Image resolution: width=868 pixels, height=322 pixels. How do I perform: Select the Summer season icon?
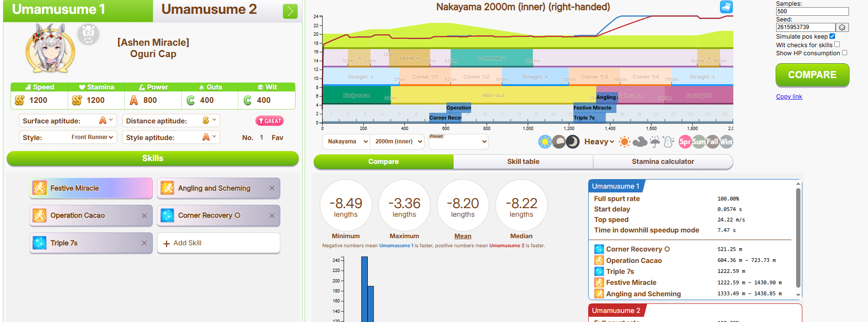699,141
